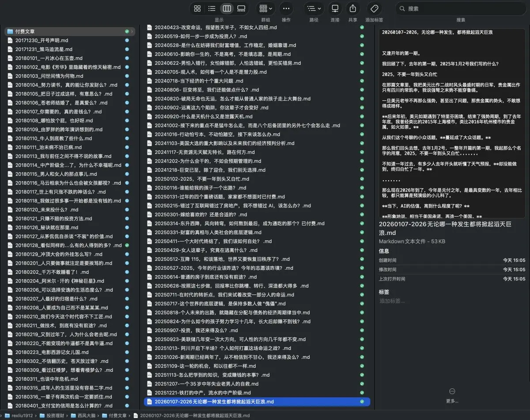Click 西风大脑 in the path bar
Image resolution: width=530 pixels, height=420 pixels.
[83, 416]
